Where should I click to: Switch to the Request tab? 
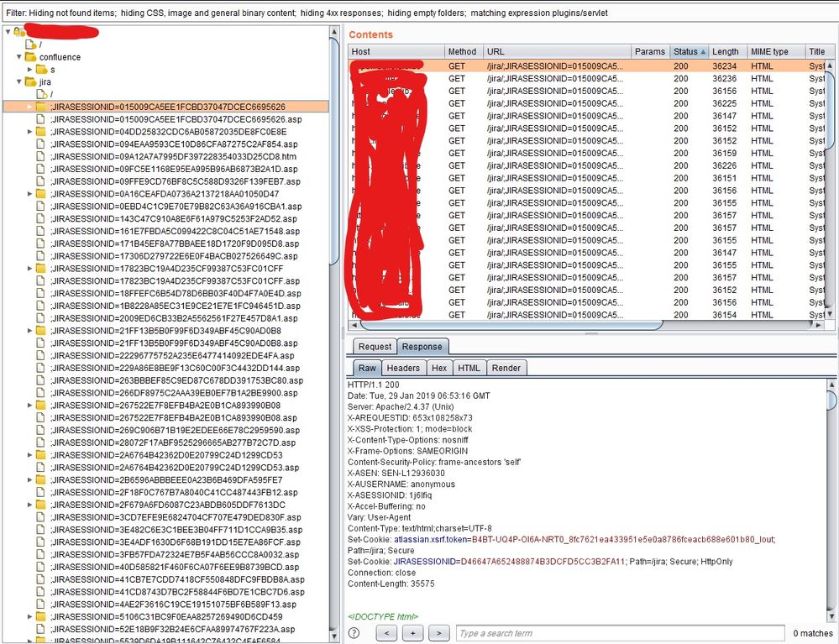tap(375, 346)
